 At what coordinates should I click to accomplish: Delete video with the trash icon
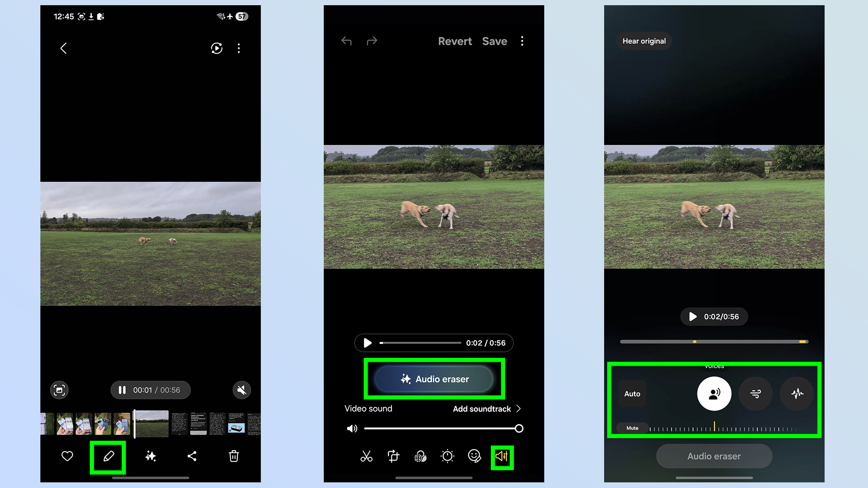coord(233,456)
